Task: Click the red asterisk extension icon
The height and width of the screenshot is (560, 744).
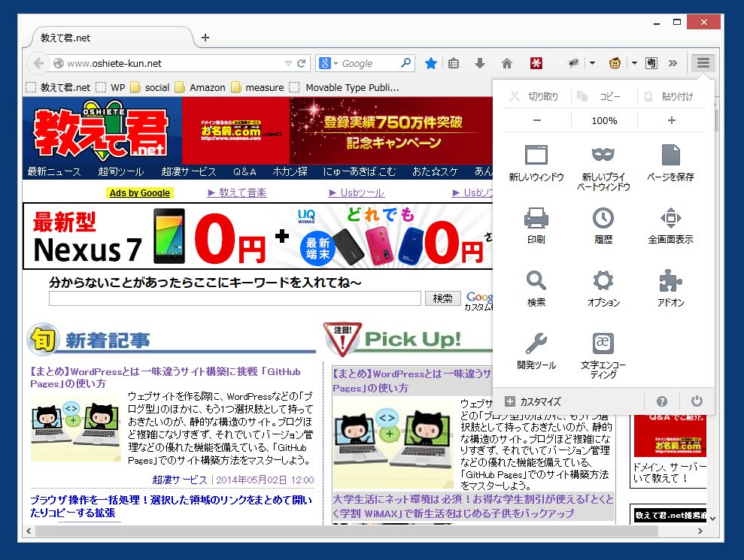Action: coord(536,63)
